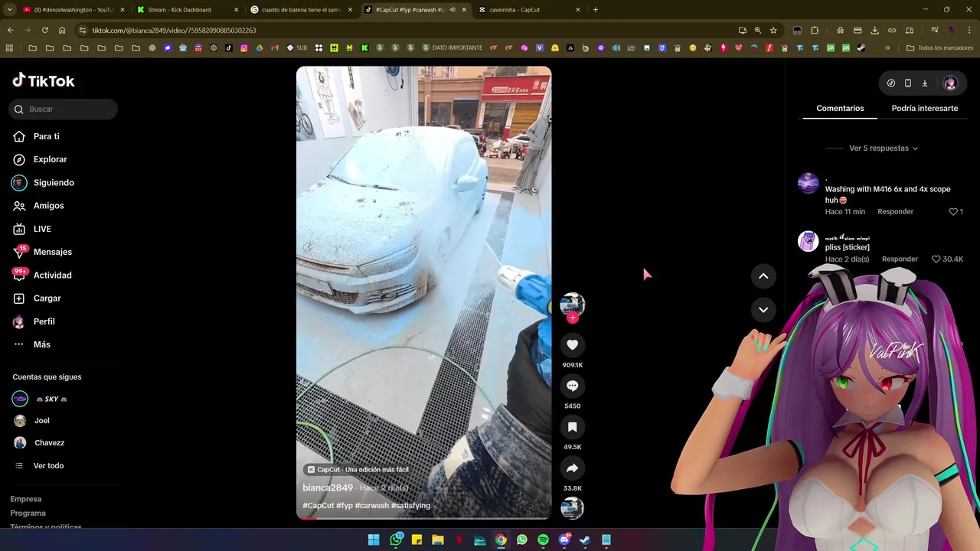Save the video with the bookmark icon

[x=572, y=427]
